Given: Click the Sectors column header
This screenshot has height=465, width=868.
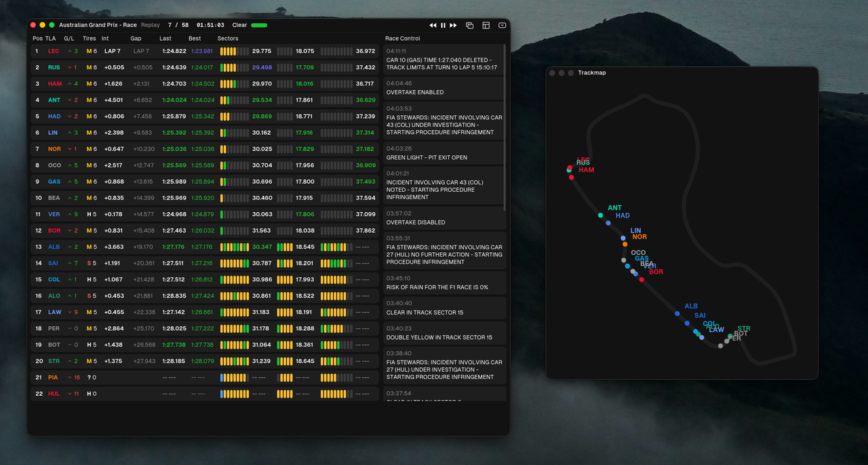Looking at the screenshot, I should (228, 39).
